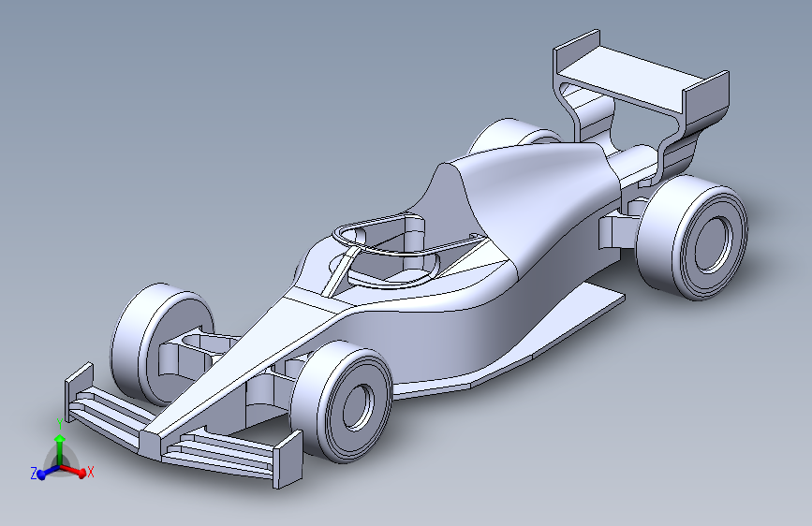Image resolution: width=812 pixels, height=526 pixels.
Task: Select the front wing's near-side endplate
Action: point(288,460)
